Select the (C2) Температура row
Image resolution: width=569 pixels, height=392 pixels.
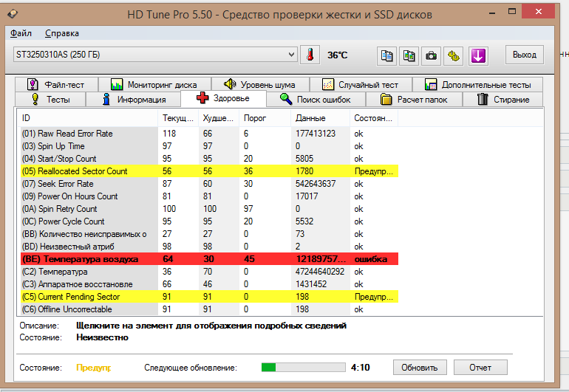coord(209,272)
